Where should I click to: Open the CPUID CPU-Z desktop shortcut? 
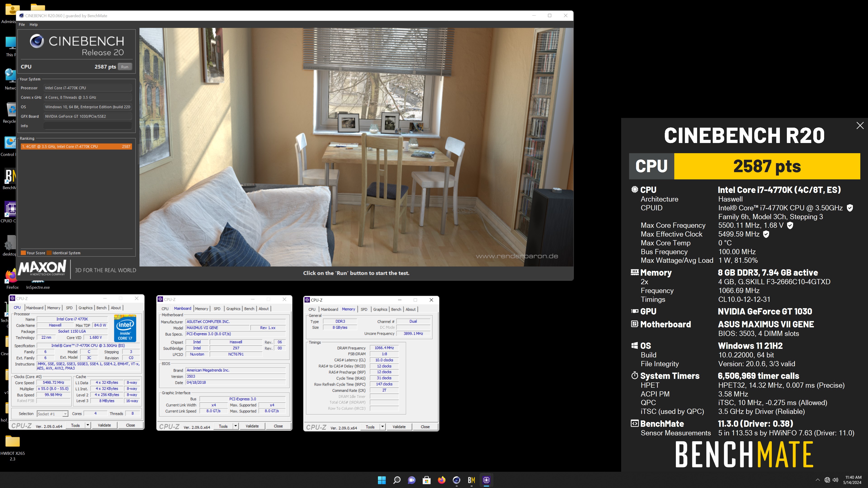(9, 212)
